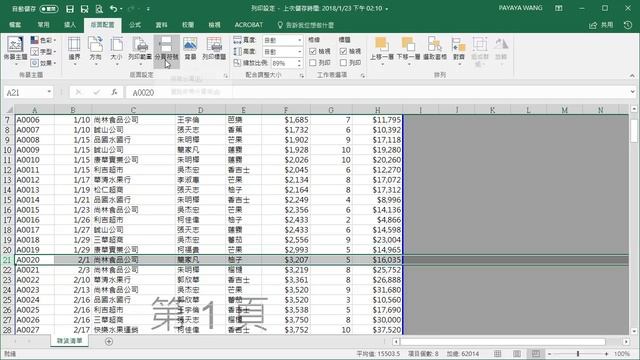Click the 縮放比例 89% scale field

pos(284,63)
